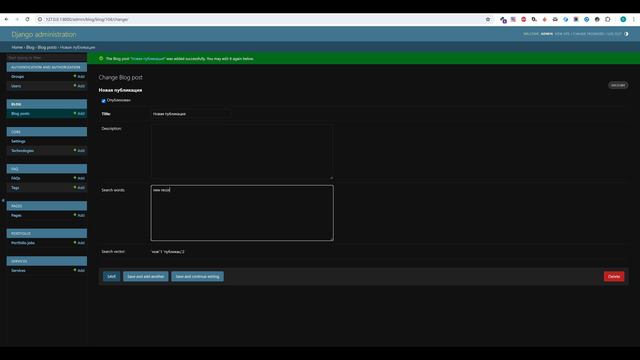Viewport: 640px width, 360px height.
Task: Click Save and continue editing
Action: pyautogui.click(x=198, y=276)
